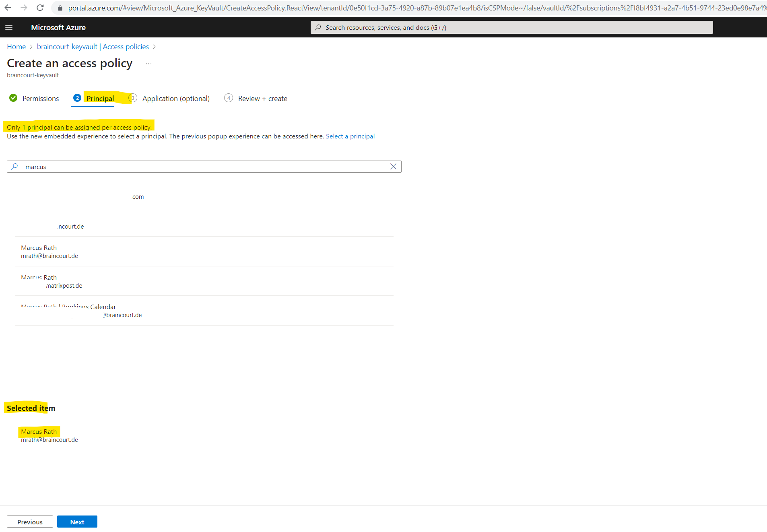
Task: Clear the marcus search with the X icon
Action: click(393, 166)
